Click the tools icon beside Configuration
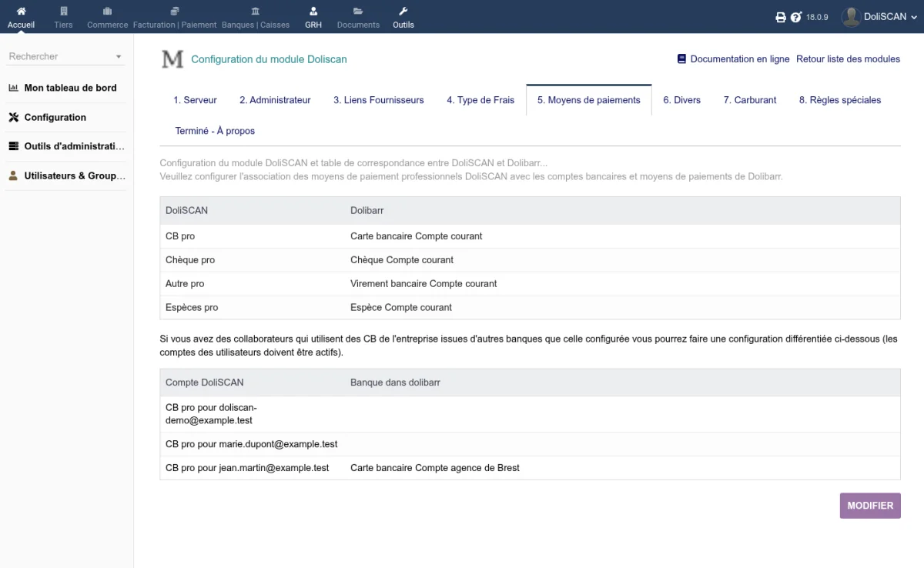924x568 pixels. coord(13,117)
